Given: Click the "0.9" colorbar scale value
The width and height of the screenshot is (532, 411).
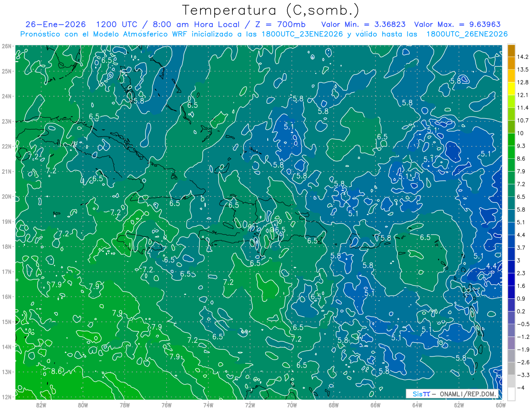Looking at the screenshot, I should [x=521, y=298].
